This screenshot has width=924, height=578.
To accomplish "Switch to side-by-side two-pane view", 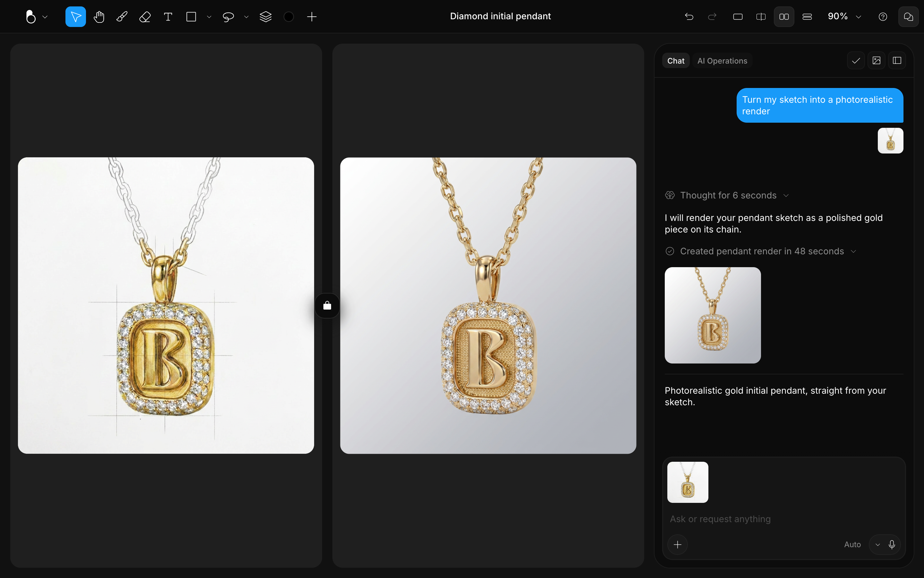I will (784, 16).
